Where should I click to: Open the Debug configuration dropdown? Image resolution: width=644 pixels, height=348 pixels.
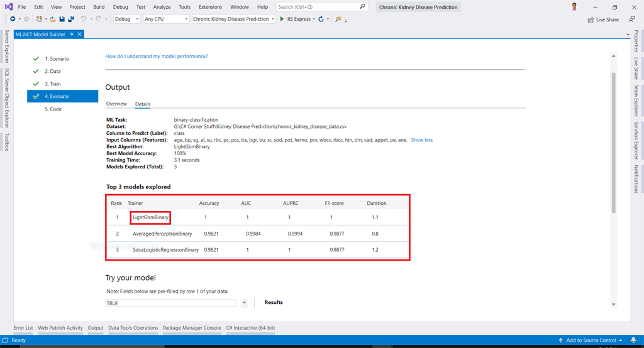(x=126, y=19)
